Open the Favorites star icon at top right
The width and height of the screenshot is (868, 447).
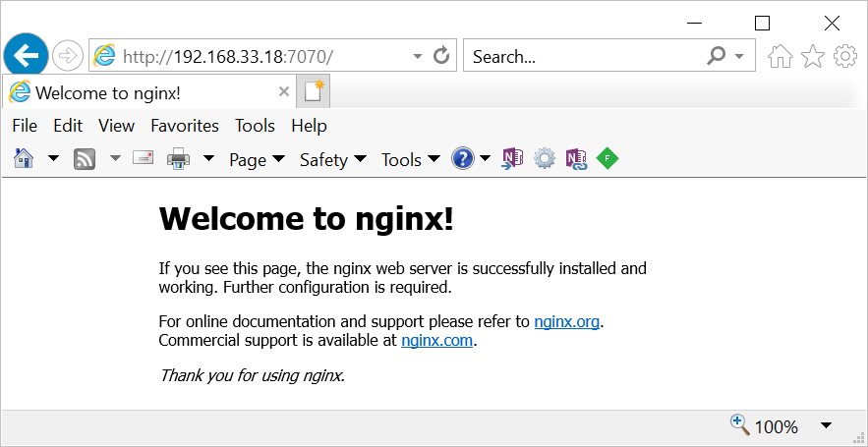(x=813, y=57)
